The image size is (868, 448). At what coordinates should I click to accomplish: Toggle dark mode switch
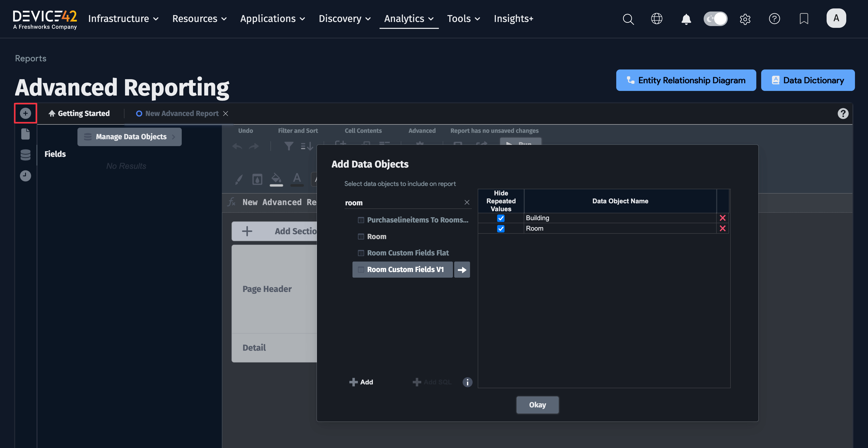[x=715, y=19]
